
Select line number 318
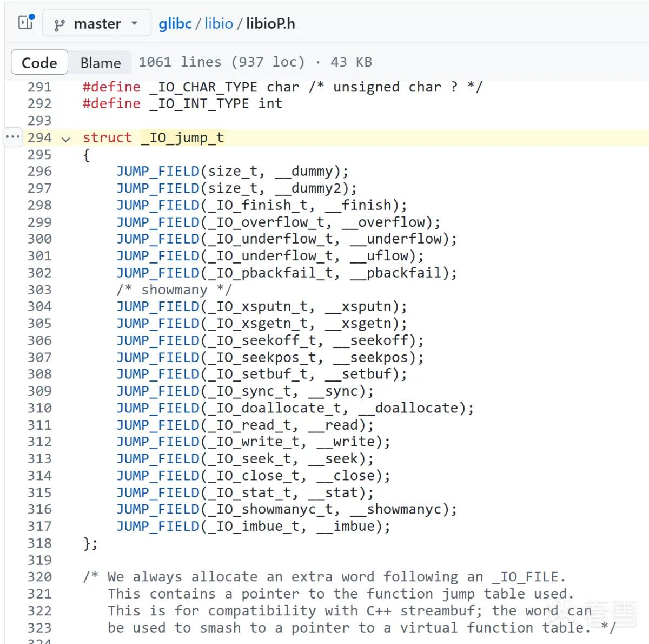39,543
